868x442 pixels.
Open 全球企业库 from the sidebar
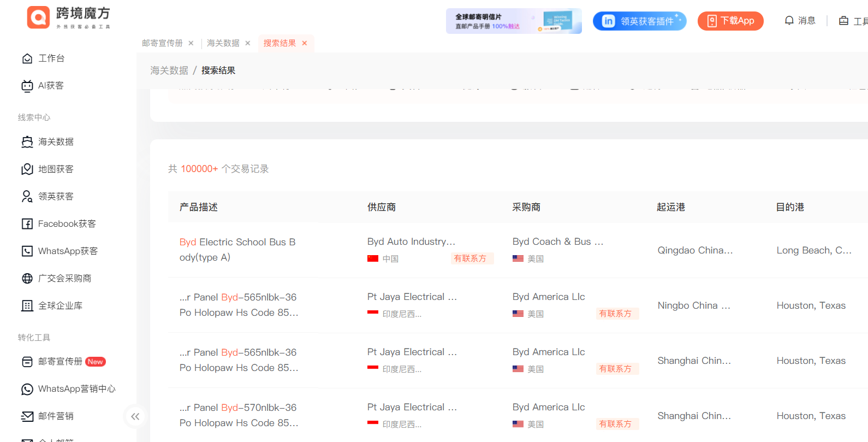(x=60, y=306)
